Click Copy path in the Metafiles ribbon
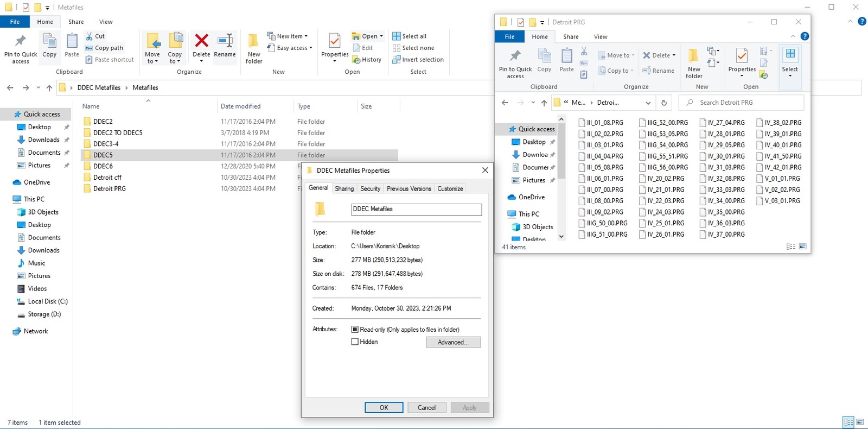The height and width of the screenshot is (429, 868). pos(104,48)
